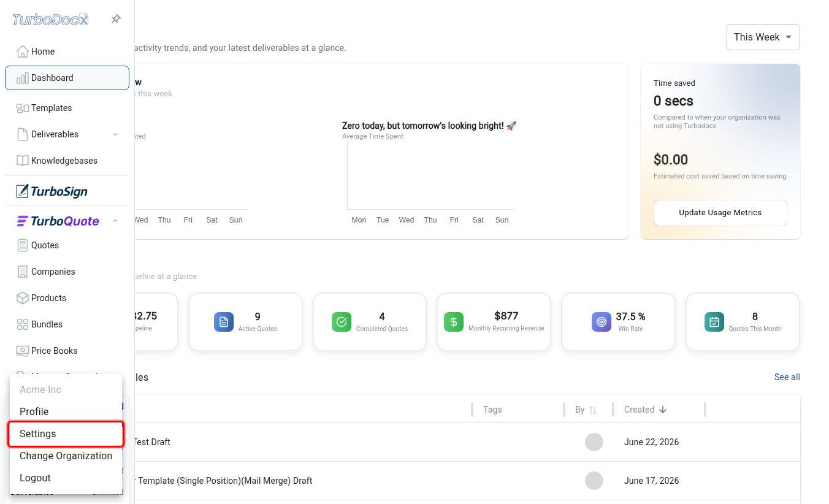The height and width of the screenshot is (504, 829).
Task: Open Price Books via the money icon
Action: coord(23,351)
